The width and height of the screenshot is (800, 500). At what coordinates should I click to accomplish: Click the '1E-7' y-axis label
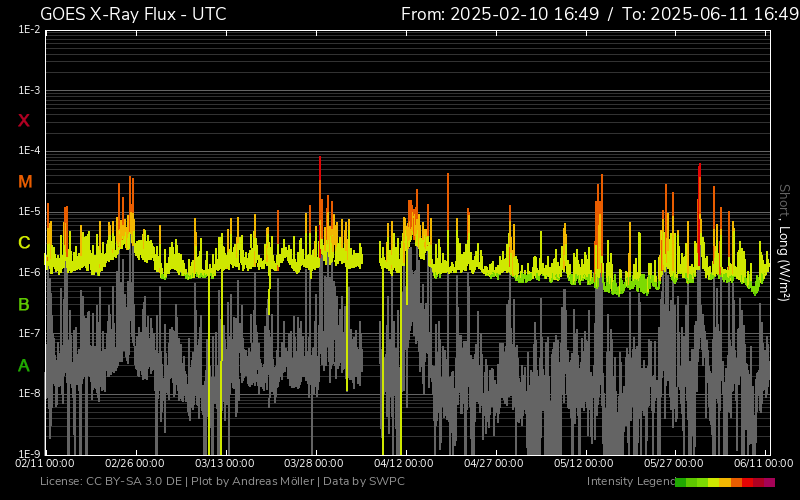30,333
